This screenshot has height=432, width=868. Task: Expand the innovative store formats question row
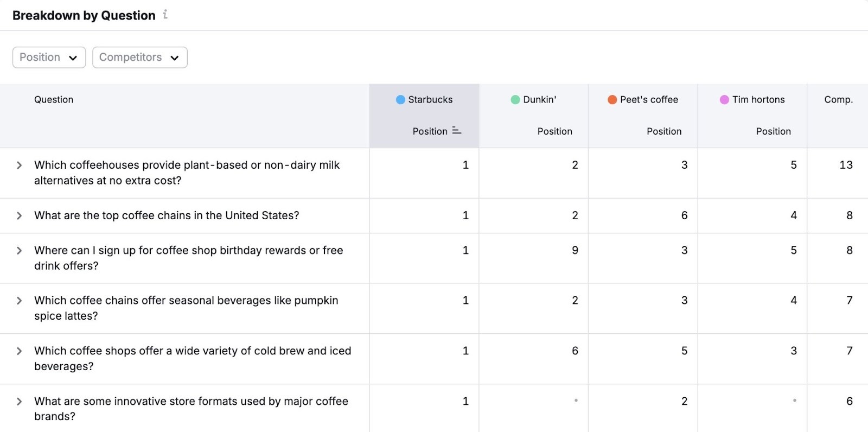(19, 402)
